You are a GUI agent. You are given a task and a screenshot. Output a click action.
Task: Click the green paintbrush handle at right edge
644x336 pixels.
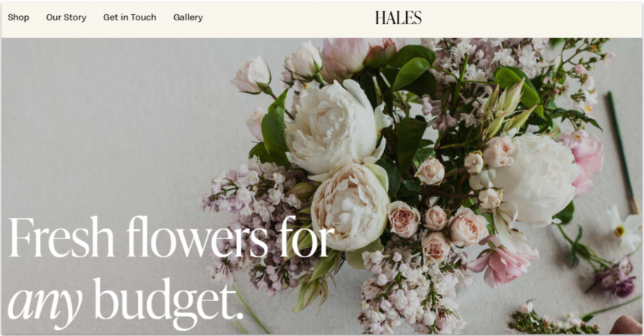pos(624,152)
